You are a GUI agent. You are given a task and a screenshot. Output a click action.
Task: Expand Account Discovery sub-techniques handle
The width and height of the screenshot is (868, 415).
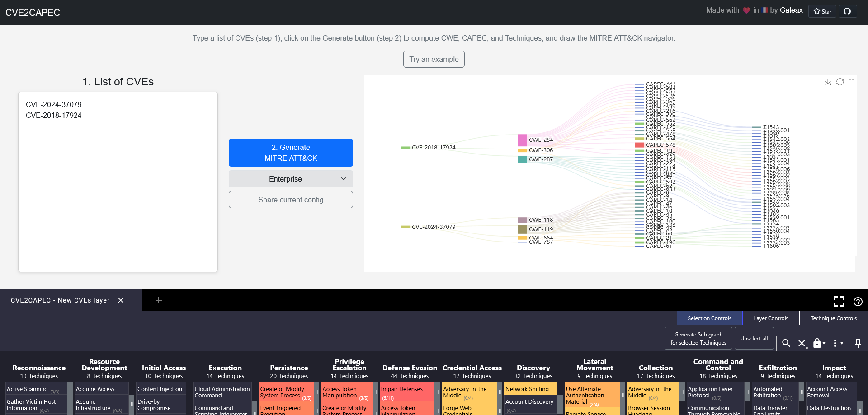click(560, 405)
